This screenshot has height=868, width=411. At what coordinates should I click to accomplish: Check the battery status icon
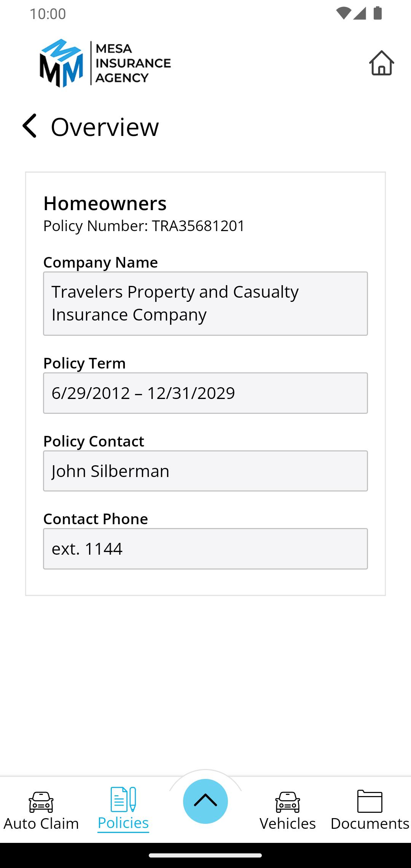coord(378,13)
